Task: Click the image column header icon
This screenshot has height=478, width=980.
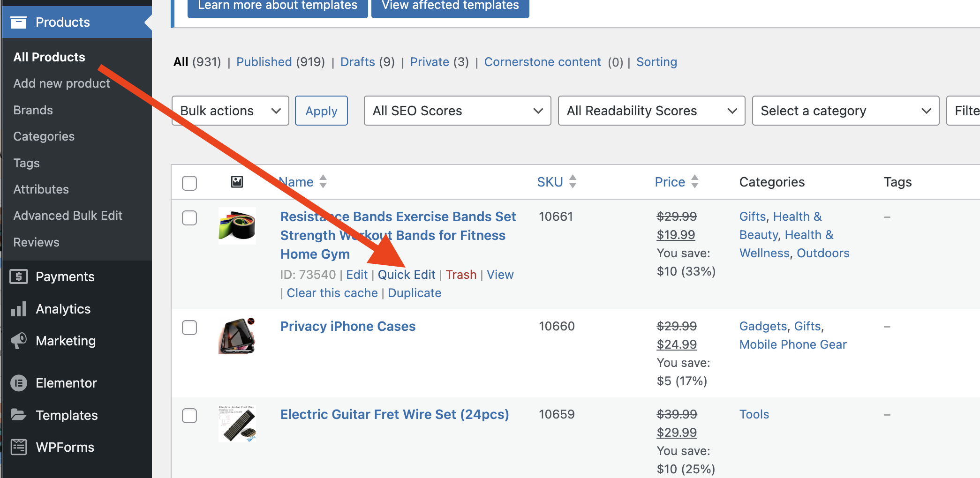Action: (237, 182)
